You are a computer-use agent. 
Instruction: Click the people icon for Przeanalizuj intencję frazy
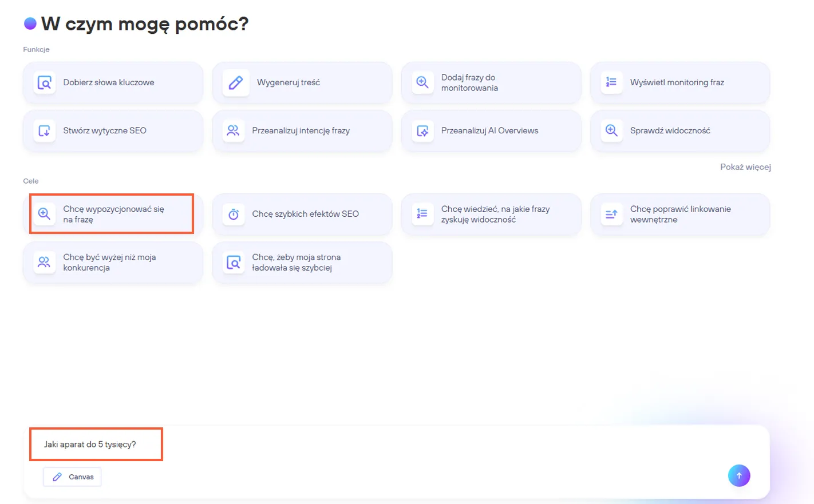233,130
